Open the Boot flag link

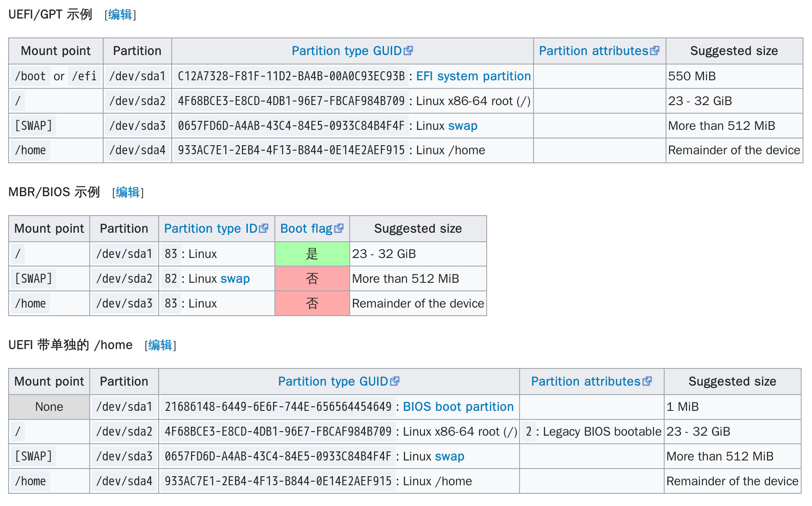tap(306, 229)
